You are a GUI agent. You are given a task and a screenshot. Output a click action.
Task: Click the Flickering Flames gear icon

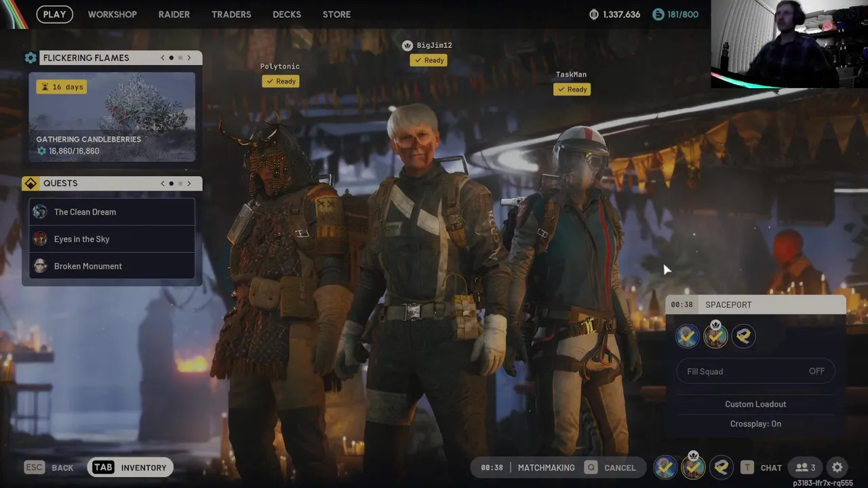(31, 58)
